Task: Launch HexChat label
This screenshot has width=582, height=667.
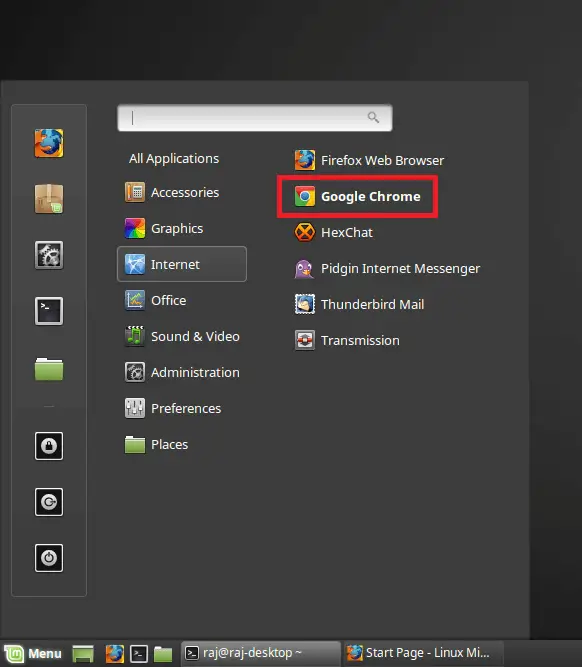Action: click(347, 232)
